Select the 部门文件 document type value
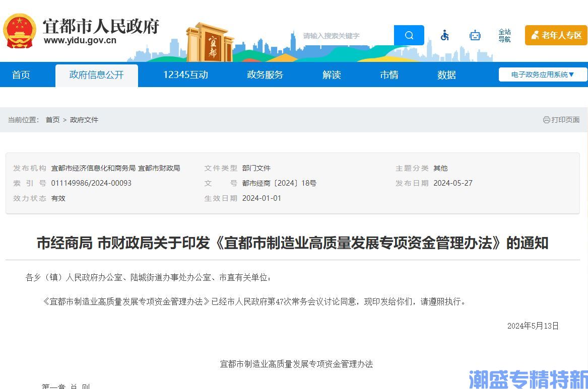 (256, 168)
